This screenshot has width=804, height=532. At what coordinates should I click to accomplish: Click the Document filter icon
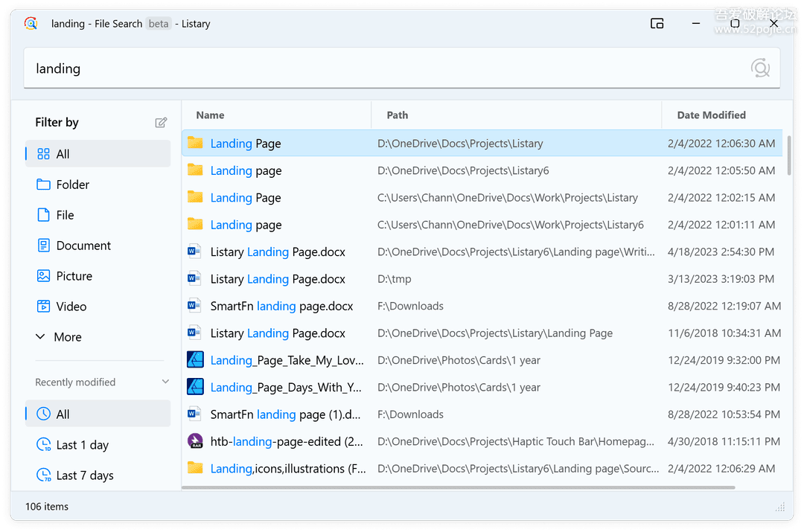[x=44, y=246]
